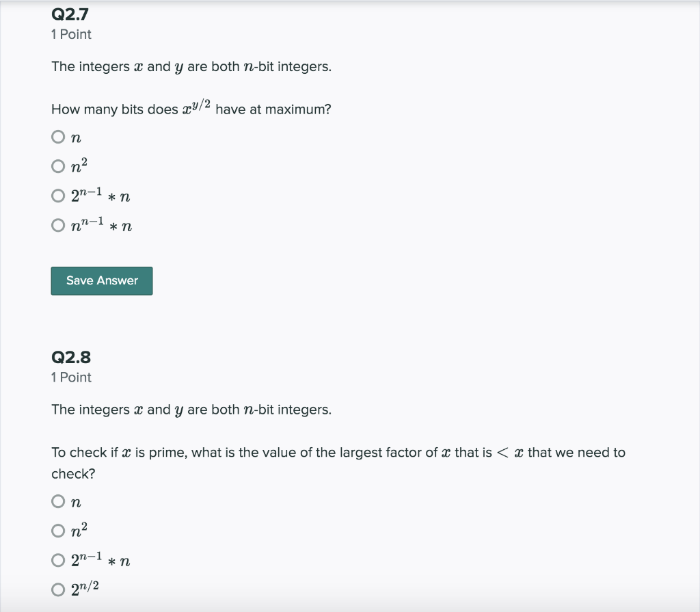Click the empty radio circle beside n^(n-1) * n
The width and height of the screenshot is (700, 612).
click(57, 224)
